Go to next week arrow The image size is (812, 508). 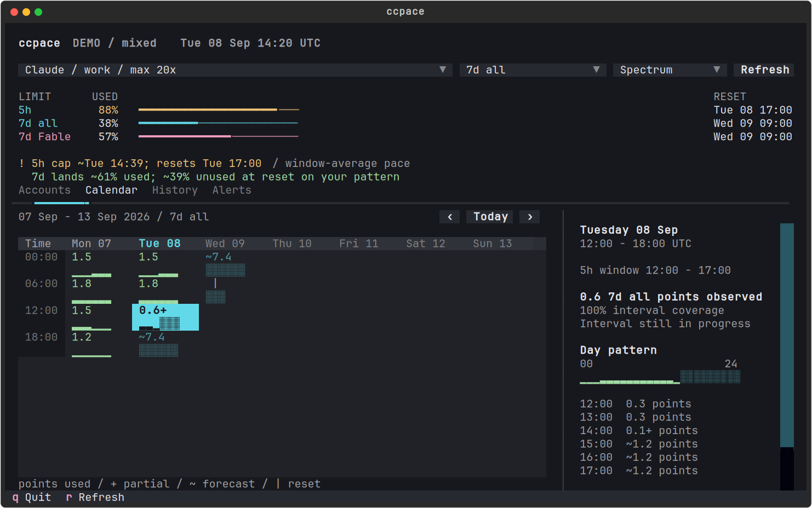pyautogui.click(x=530, y=217)
